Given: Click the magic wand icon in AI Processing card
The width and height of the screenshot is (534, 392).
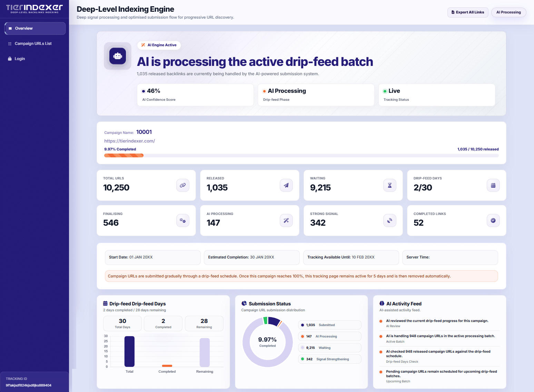Looking at the screenshot, I should coord(286,220).
